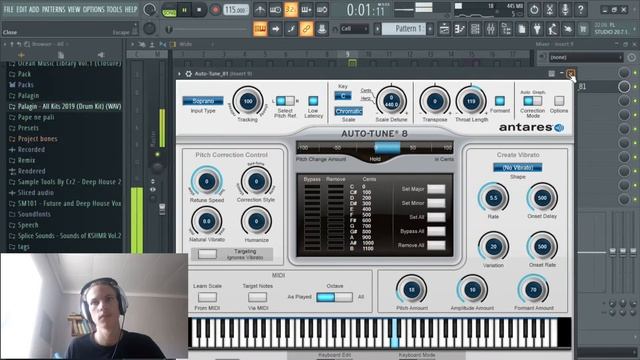Toggle the metronome icon
The height and width of the screenshot is (360, 640).
click(260, 10)
